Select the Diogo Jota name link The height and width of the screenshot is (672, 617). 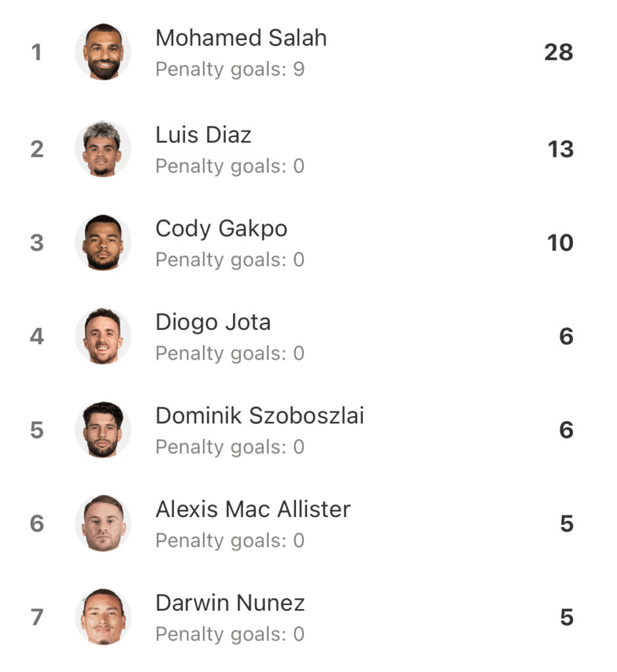pyautogui.click(x=213, y=322)
